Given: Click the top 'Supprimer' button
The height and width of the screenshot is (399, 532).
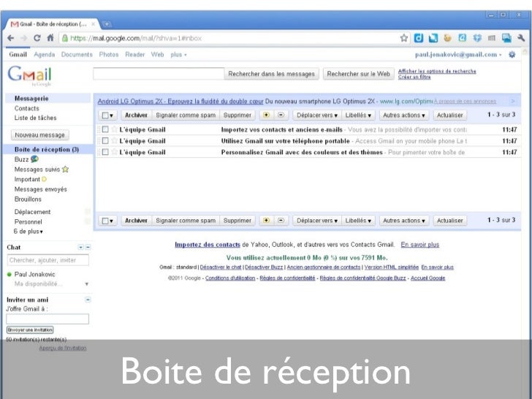Looking at the screenshot, I should [237, 115].
